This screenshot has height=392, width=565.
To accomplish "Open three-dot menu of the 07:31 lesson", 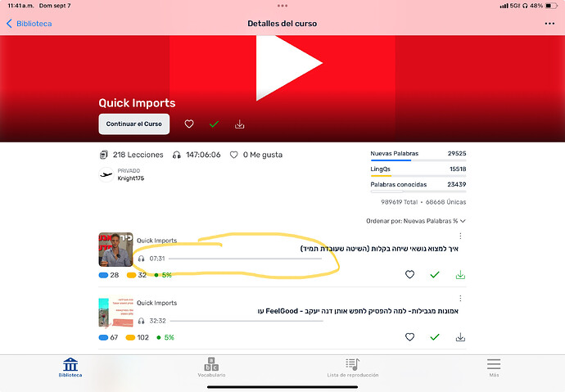I will (460, 236).
